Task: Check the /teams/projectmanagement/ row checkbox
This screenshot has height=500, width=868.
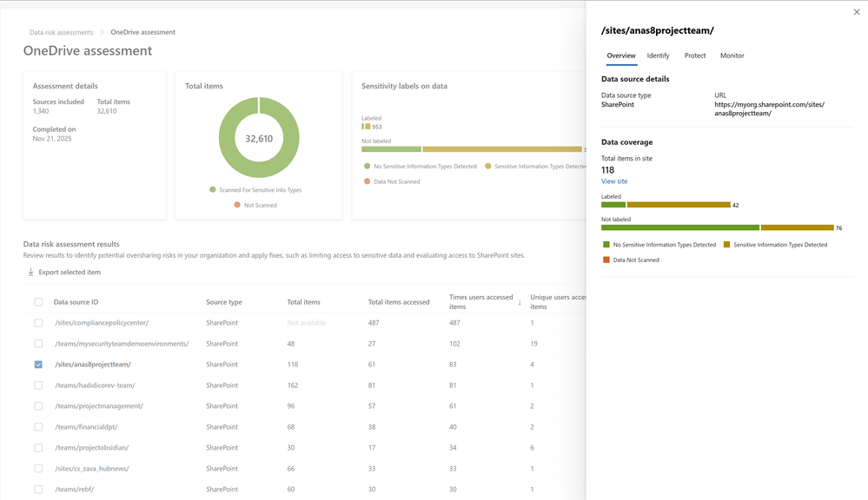Action: pos(38,406)
